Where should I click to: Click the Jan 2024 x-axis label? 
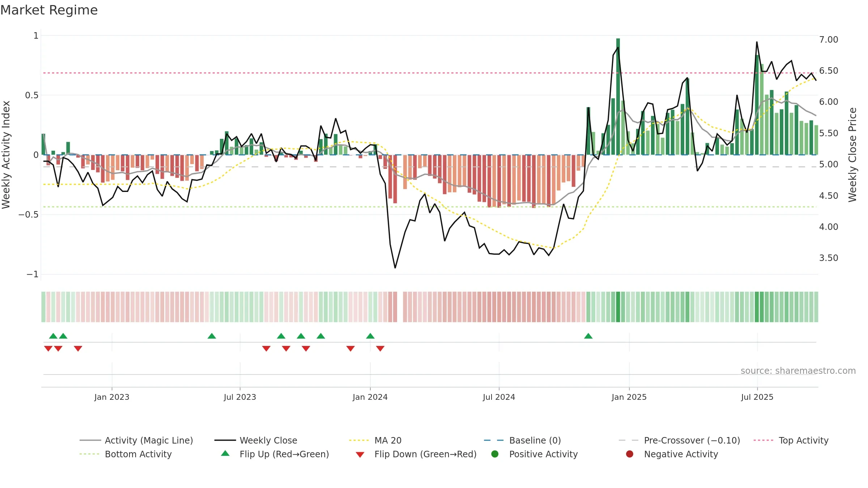click(370, 397)
